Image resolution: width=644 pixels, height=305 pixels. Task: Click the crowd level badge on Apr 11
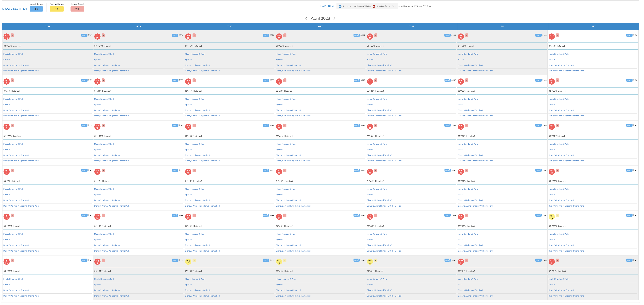tap(194, 125)
